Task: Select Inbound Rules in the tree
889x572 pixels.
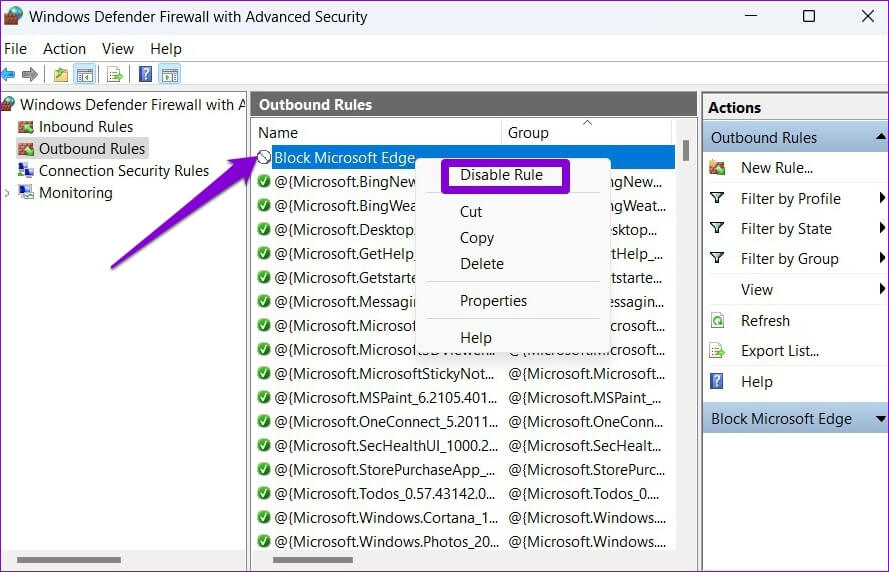Action: point(85,127)
